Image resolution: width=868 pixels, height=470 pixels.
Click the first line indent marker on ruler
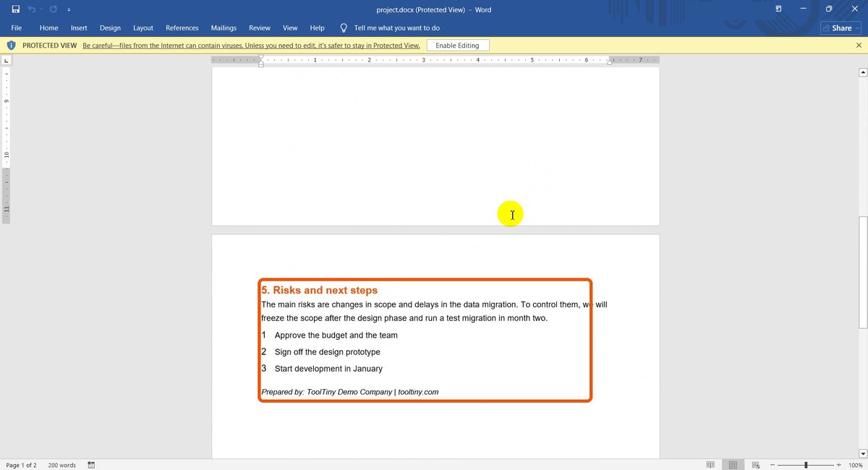coord(261,57)
